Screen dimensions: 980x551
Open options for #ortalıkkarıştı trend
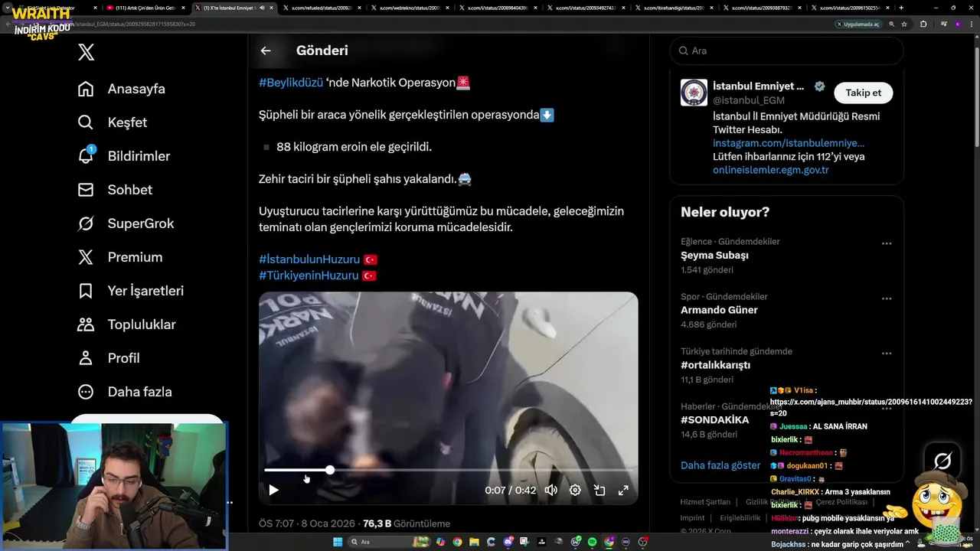(x=887, y=354)
